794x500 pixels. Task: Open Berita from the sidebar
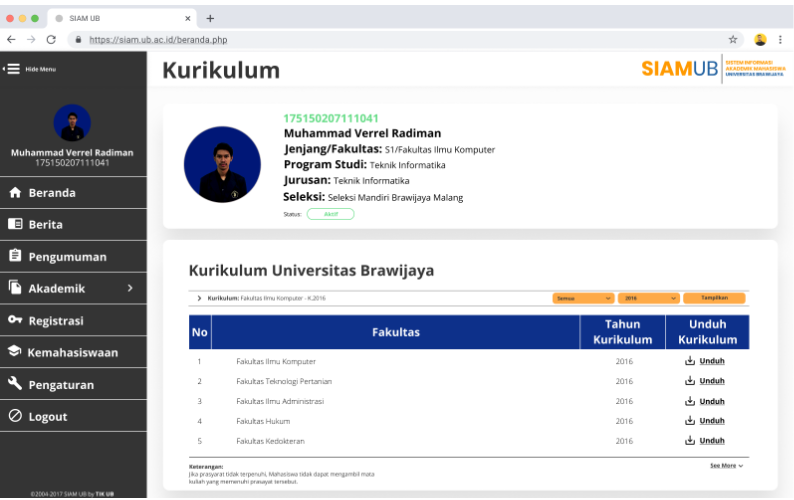pyautogui.click(x=45, y=224)
